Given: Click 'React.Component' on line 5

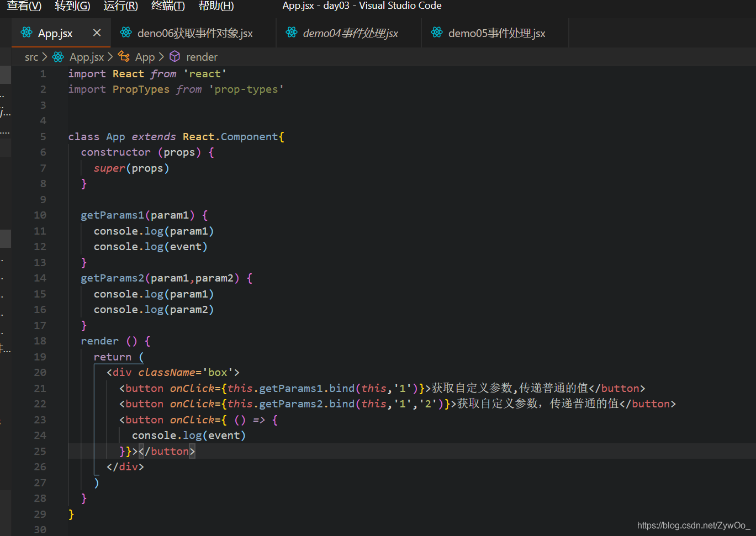Looking at the screenshot, I should click(x=230, y=136).
